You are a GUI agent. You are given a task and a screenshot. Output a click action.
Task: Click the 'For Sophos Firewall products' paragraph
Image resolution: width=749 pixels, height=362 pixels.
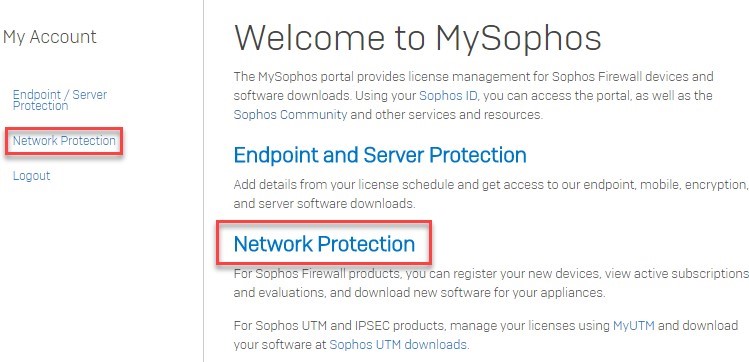coord(491,283)
